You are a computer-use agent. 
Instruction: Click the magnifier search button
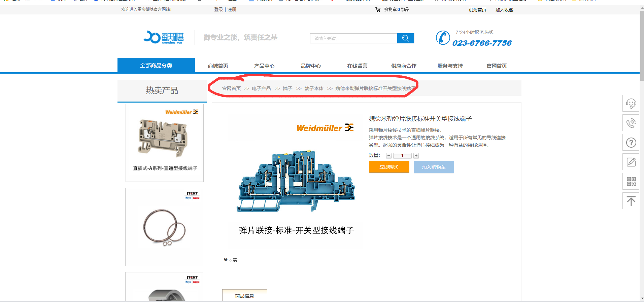click(405, 38)
